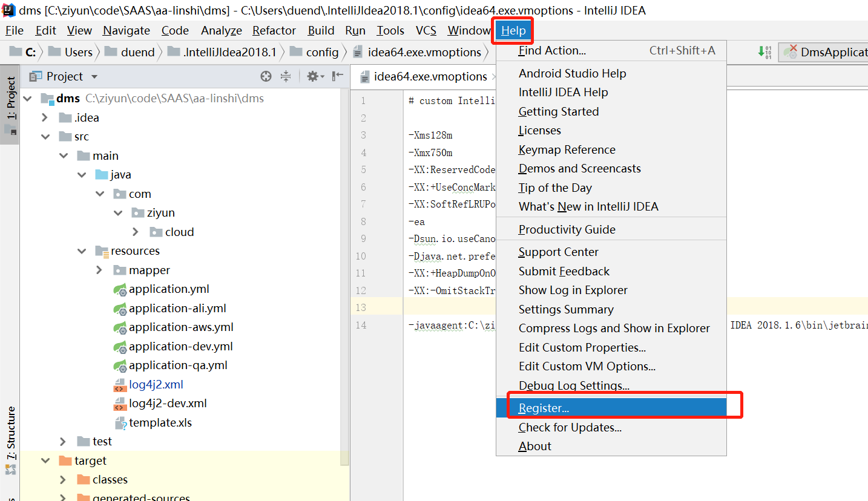The image size is (868, 501).
Task: Expand the classes folder
Action: coord(64,480)
